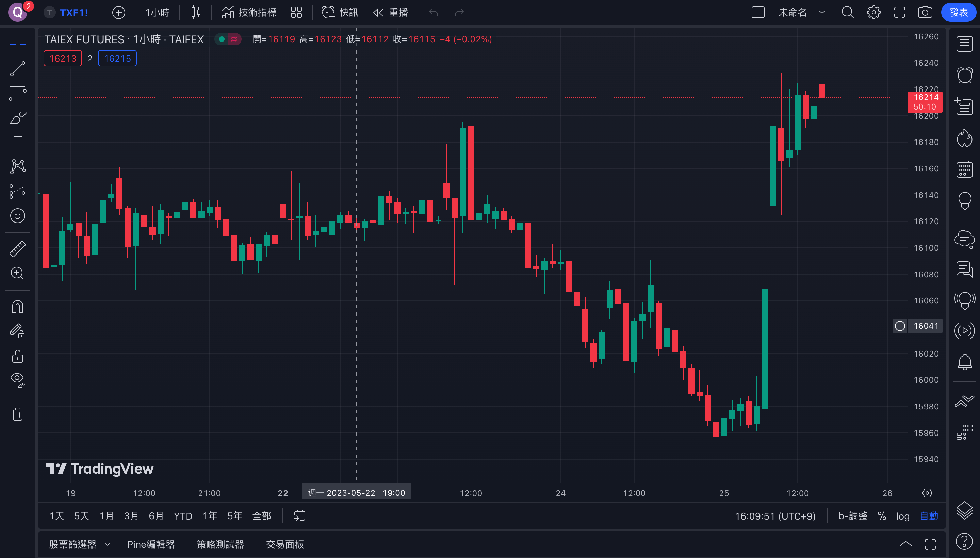
Task: Open the help center question icon
Action: click(x=964, y=542)
